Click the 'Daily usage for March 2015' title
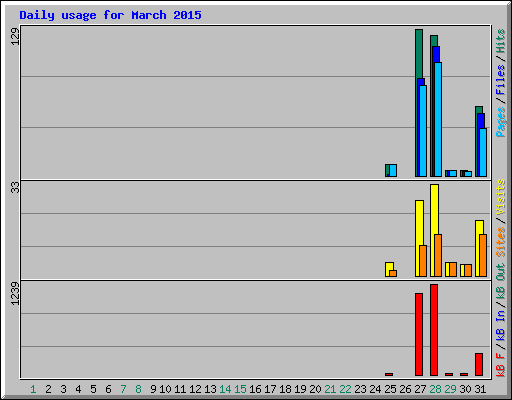 pyautogui.click(x=110, y=15)
